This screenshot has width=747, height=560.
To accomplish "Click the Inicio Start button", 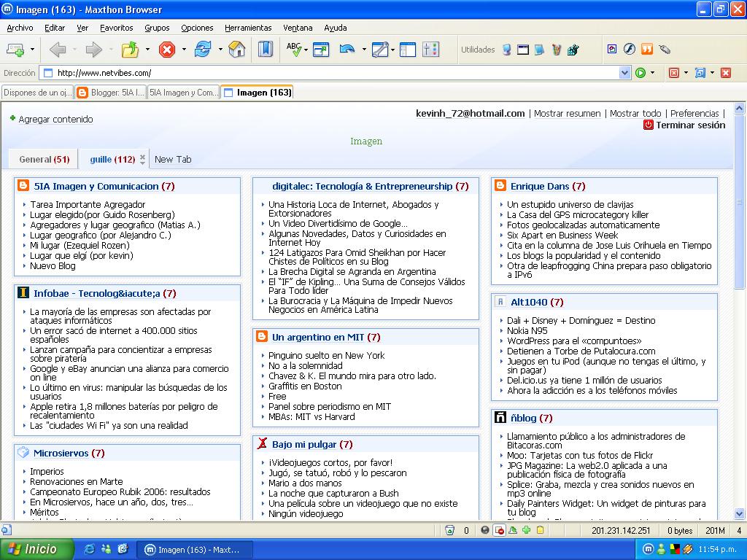I will point(36,549).
